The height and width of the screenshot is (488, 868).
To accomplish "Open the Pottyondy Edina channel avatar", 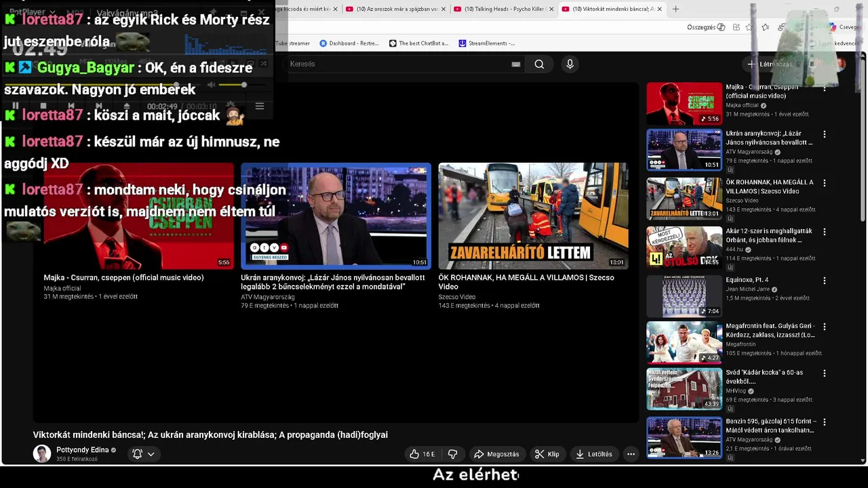I will point(42,453).
